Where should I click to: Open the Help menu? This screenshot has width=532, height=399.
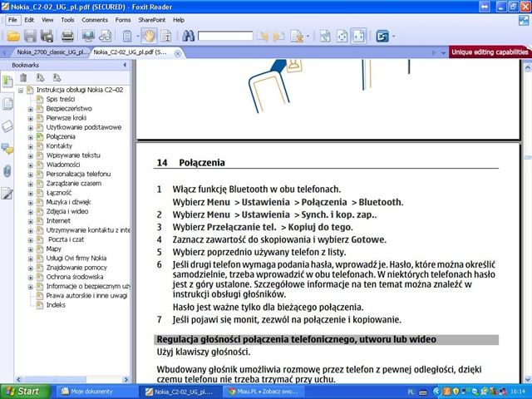pos(179,20)
